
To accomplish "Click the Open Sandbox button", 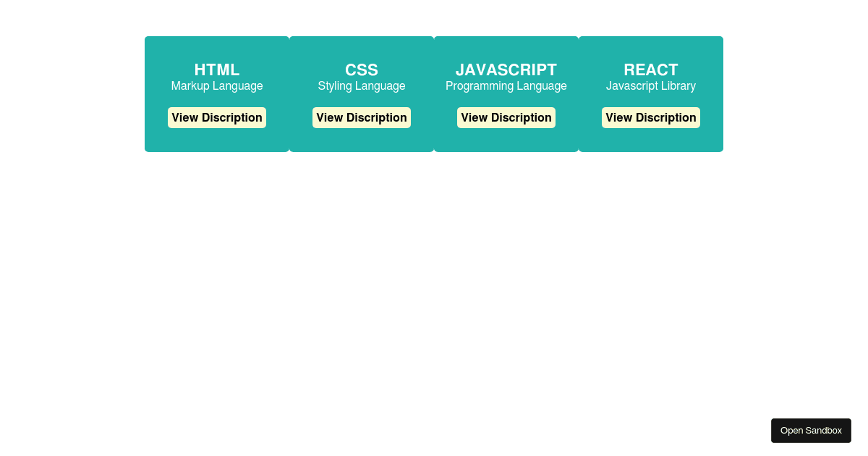I will [811, 431].
